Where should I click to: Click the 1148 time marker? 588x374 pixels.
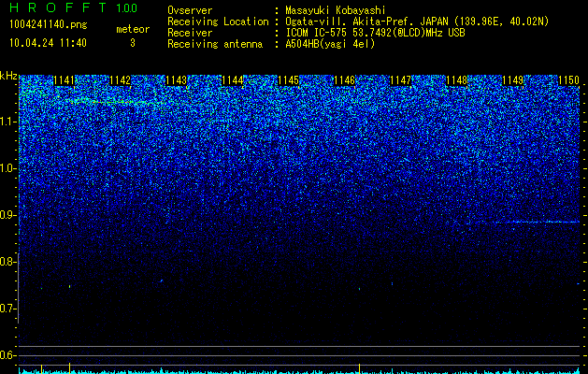coord(457,80)
